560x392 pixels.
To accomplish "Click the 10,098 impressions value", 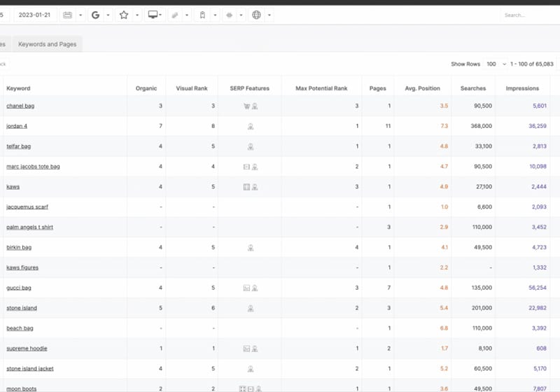I will tap(538, 167).
